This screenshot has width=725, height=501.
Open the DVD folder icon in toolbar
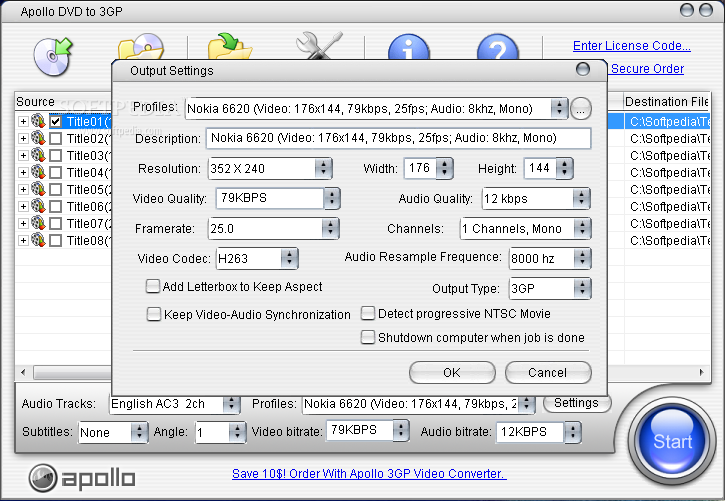141,46
